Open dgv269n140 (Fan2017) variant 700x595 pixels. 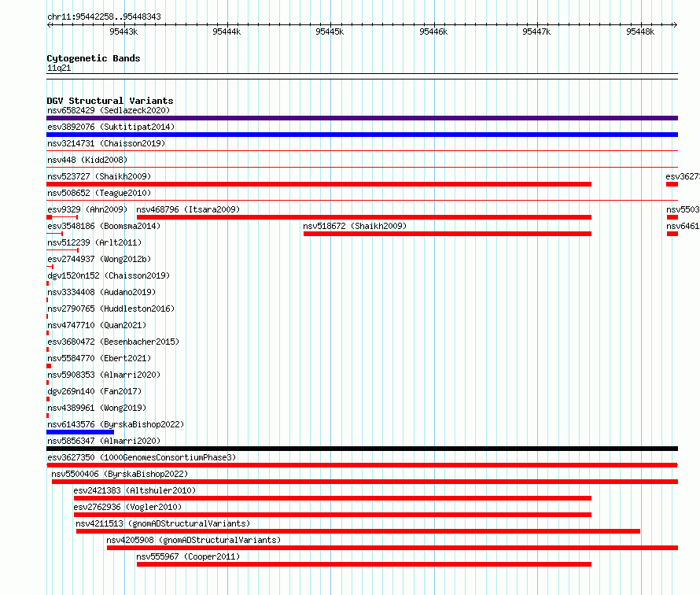[x=94, y=391]
